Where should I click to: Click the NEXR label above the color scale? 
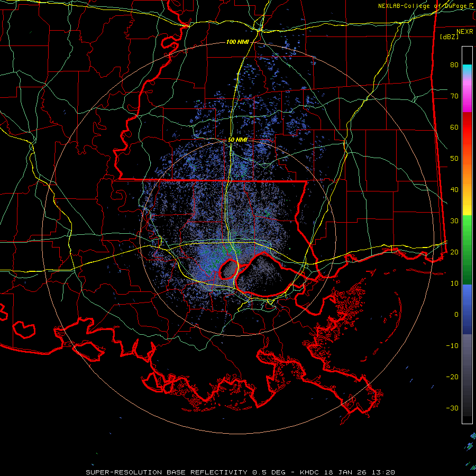(464, 32)
